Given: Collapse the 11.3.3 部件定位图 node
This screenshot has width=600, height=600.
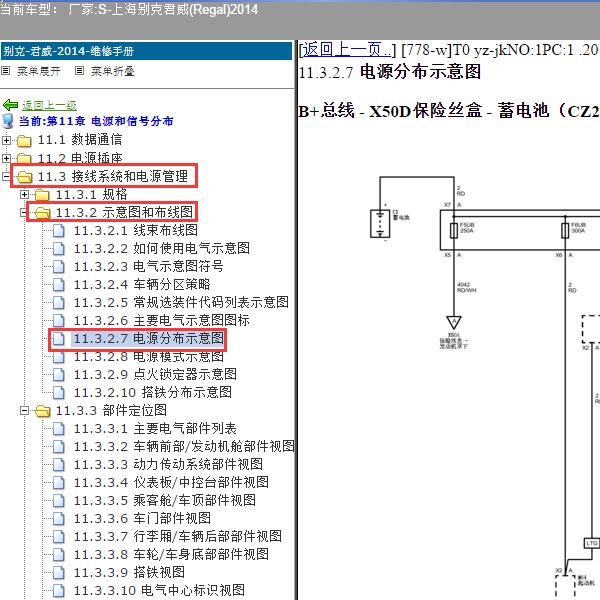Looking at the screenshot, I should [x=24, y=411].
